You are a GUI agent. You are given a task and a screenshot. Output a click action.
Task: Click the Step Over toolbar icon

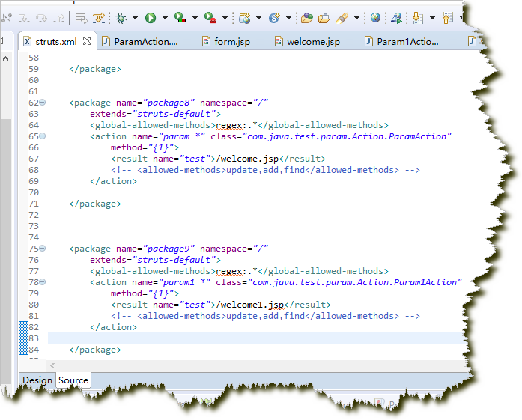coord(42,18)
